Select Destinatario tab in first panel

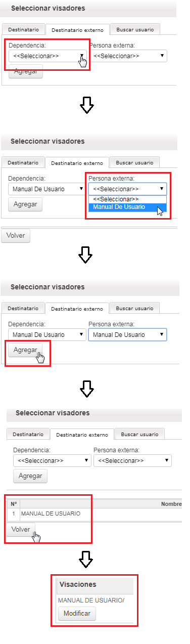tap(23, 29)
